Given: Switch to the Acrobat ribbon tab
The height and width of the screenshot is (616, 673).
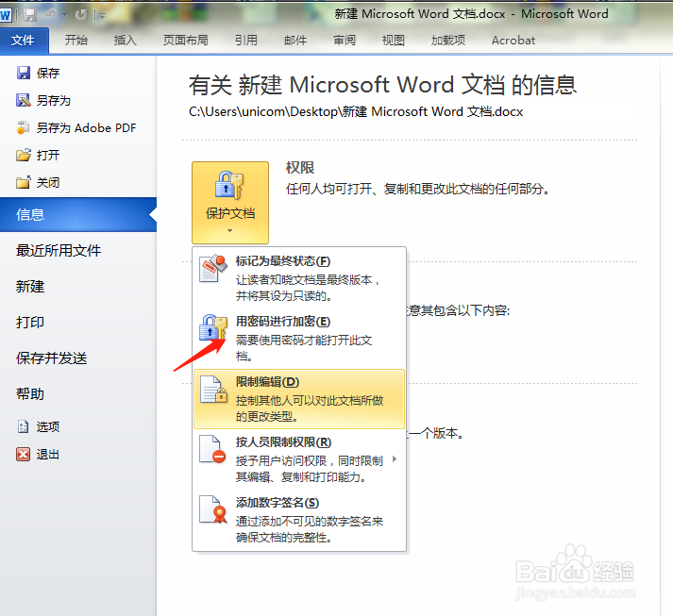Looking at the screenshot, I should point(513,41).
